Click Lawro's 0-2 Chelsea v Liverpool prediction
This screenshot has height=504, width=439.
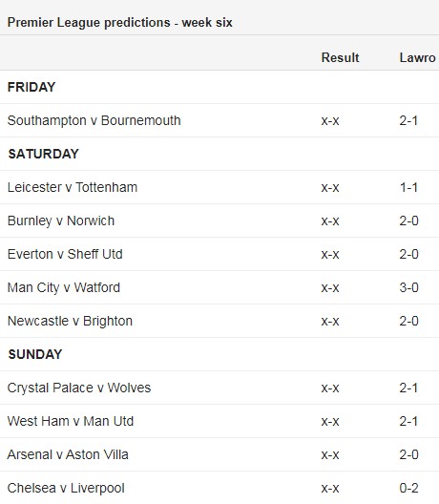(x=408, y=489)
